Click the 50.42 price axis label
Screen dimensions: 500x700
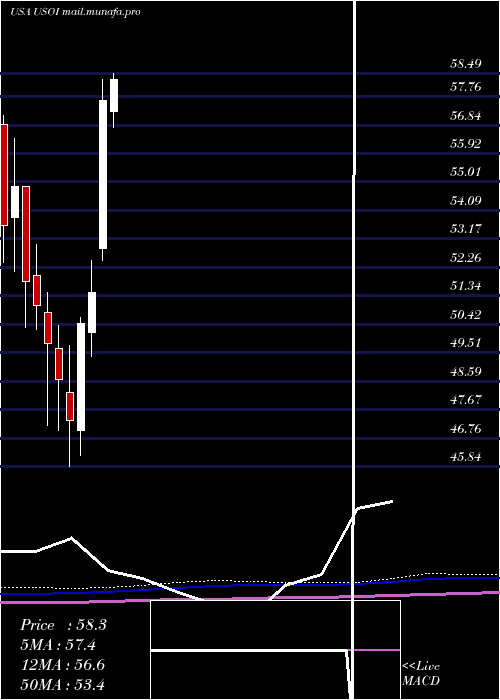pos(466,315)
